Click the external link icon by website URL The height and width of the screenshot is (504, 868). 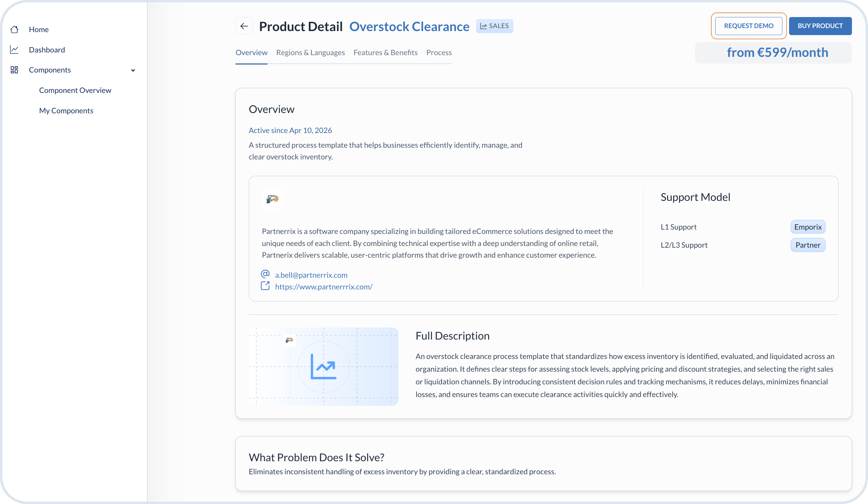click(265, 286)
